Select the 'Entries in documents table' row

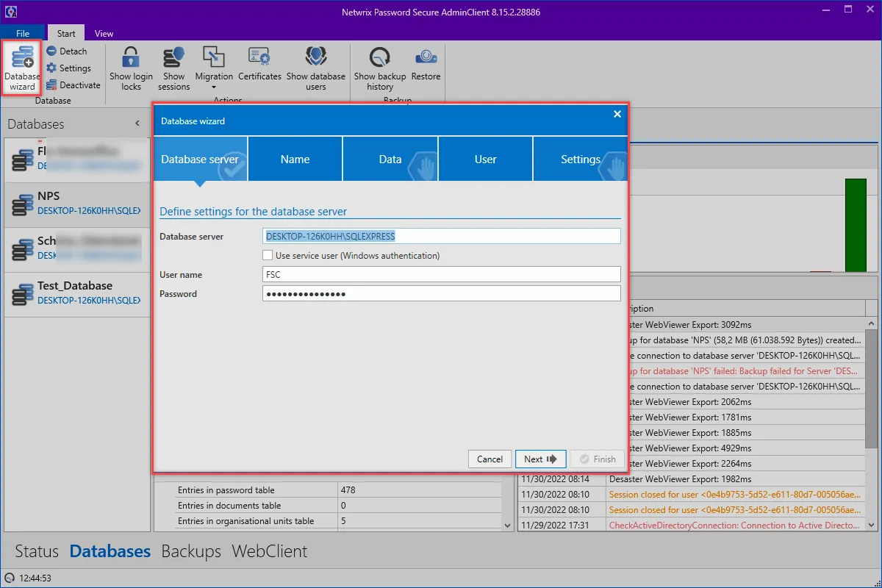coord(338,506)
